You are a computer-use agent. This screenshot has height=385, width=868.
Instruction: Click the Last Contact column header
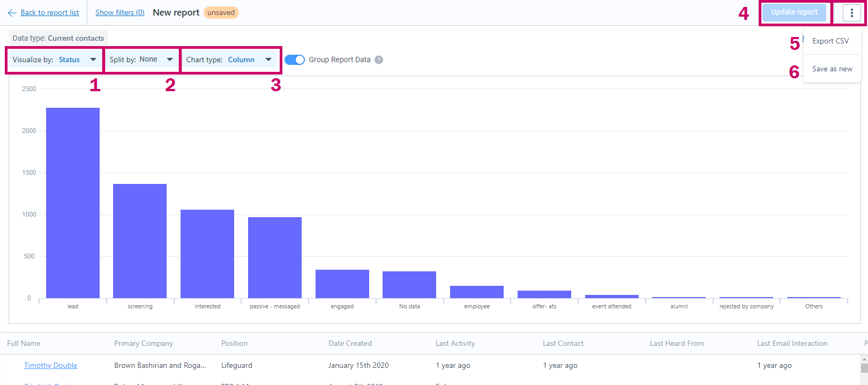(563, 344)
